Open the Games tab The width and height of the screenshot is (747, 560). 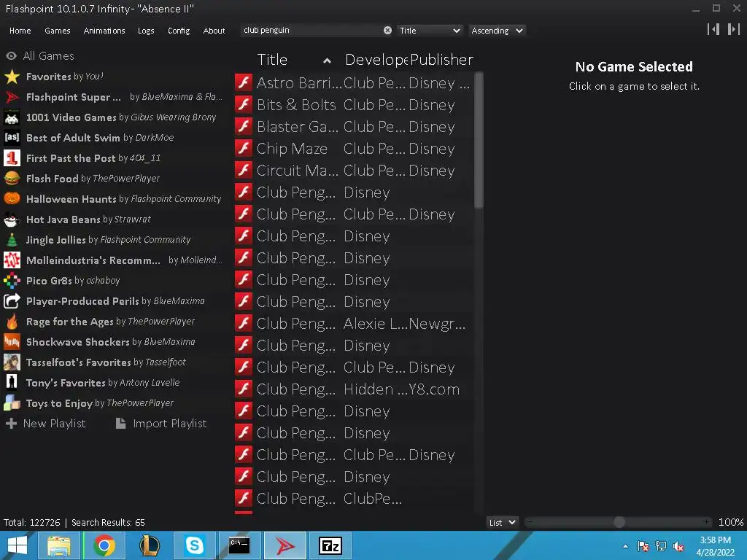click(x=57, y=31)
